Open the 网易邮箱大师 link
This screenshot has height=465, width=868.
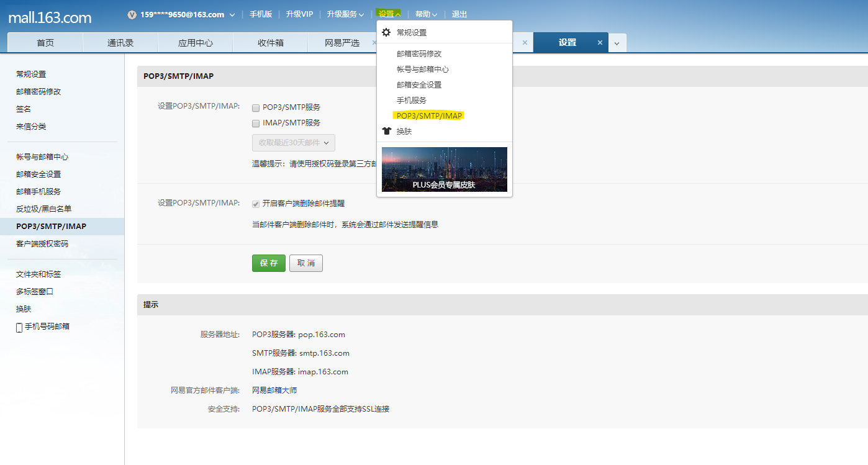[274, 390]
